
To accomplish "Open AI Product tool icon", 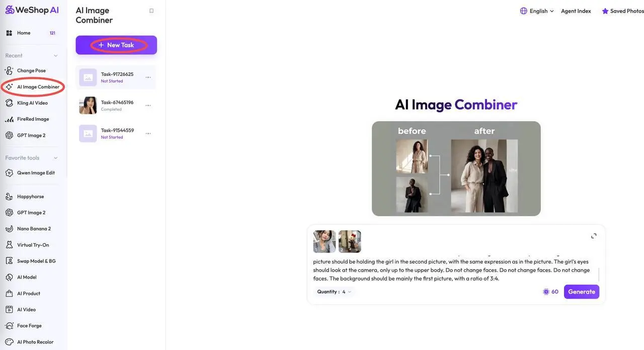I will (9, 293).
